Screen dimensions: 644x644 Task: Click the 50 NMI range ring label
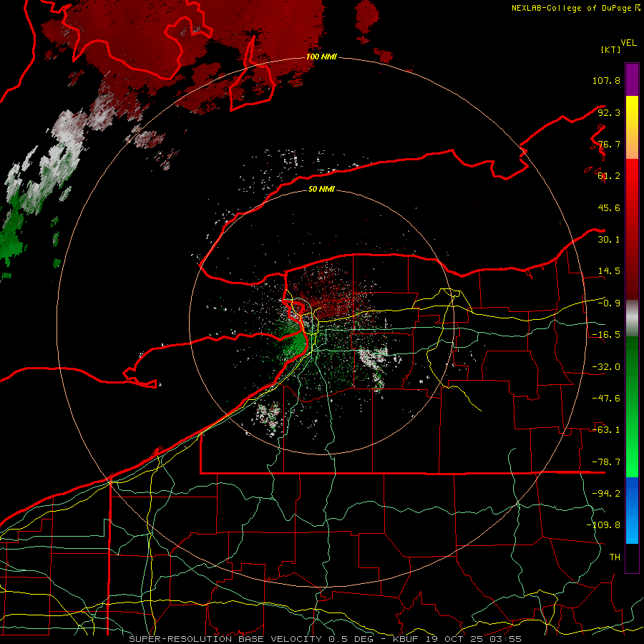click(321, 189)
